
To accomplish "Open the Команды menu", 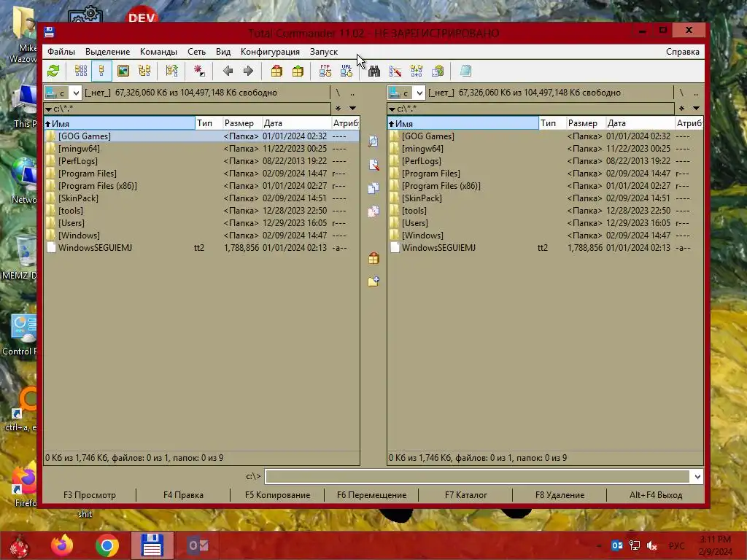I will click(x=158, y=52).
